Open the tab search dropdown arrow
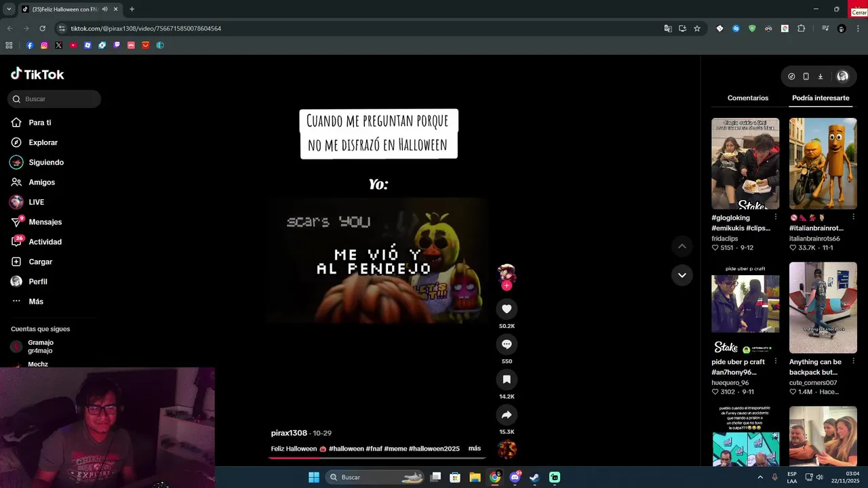 [x=9, y=9]
